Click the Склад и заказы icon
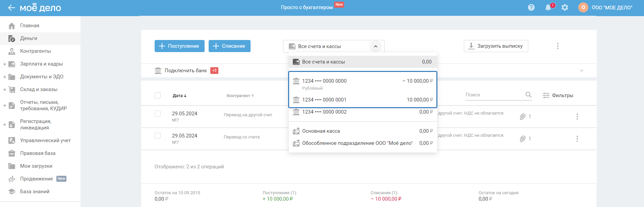This screenshot has height=207, width=644. 12,89
